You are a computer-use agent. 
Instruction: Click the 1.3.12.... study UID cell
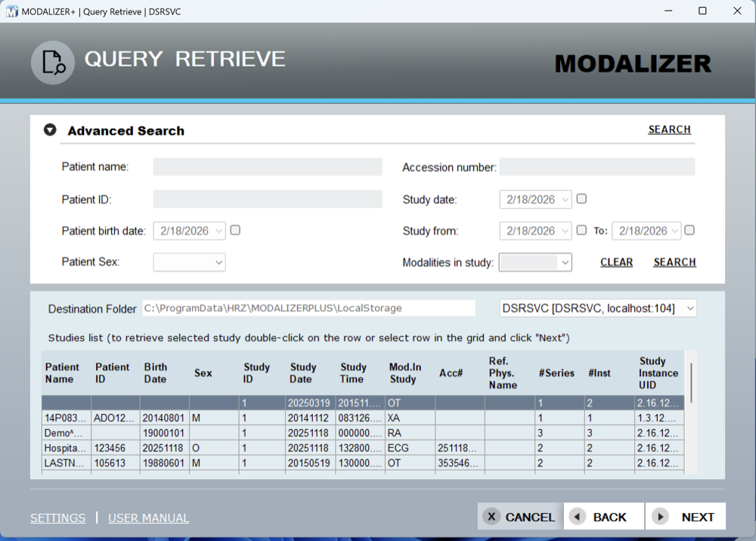point(659,418)
